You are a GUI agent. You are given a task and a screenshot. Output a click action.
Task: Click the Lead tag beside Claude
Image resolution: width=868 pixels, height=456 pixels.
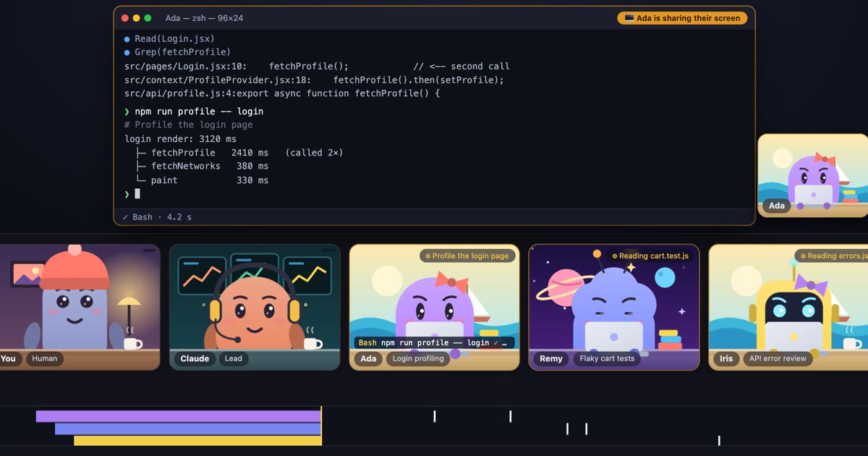point(234,358)
